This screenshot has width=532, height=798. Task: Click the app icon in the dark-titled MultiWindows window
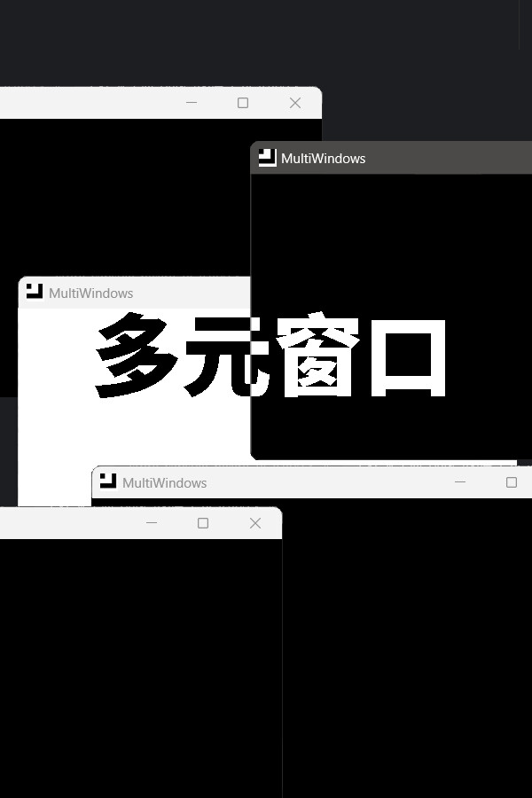coord(267,158)
